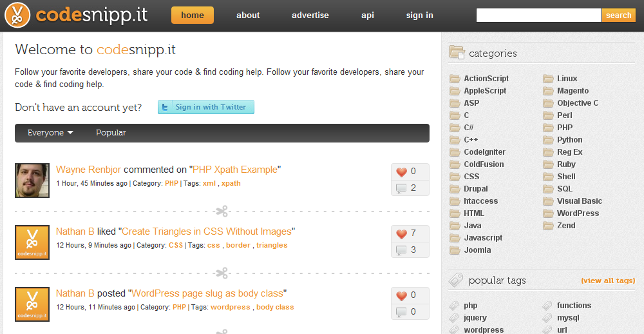Screen dimensions: 644x334
Task: Open the Shell category
Action: pyautogui.click(x=566, y=177)
